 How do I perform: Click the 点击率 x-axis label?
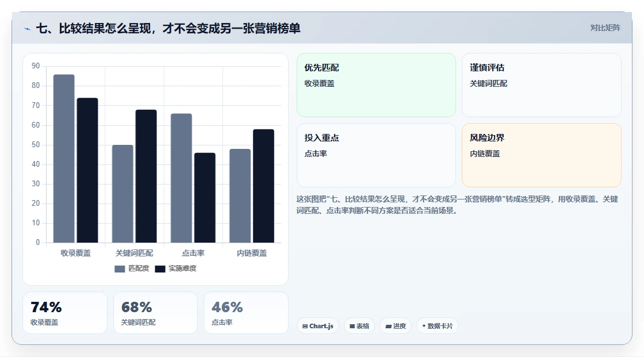pos(193,253)
